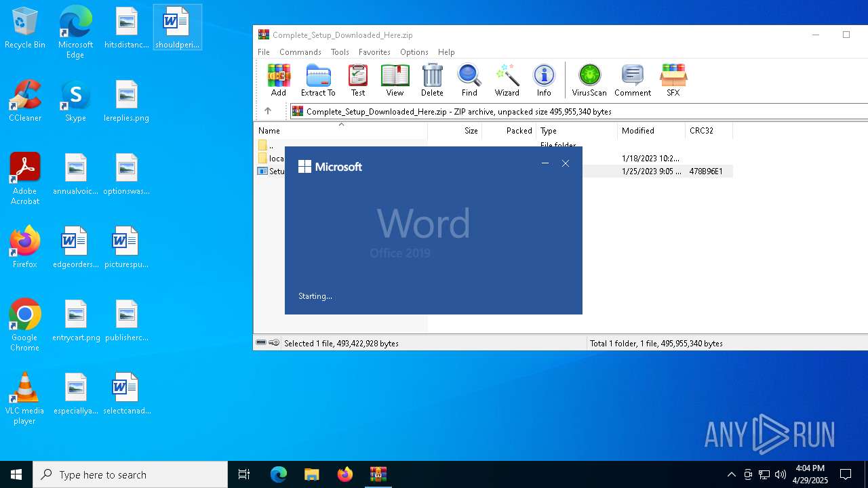Select edgeorders Word document on desktop
Screen dimensions: 868x488
coord(75,247)
